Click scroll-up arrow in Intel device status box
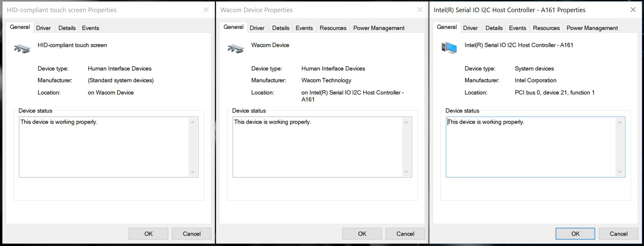Image resolution: width=644 pixels, height=246 pixels. pyautogui.click(x=620, y=123)
